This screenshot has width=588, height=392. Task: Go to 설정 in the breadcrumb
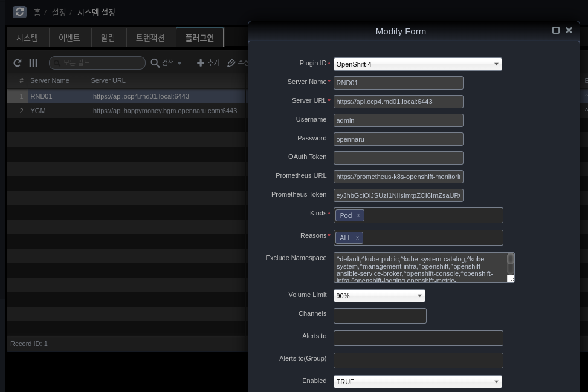tap(59, 12)
